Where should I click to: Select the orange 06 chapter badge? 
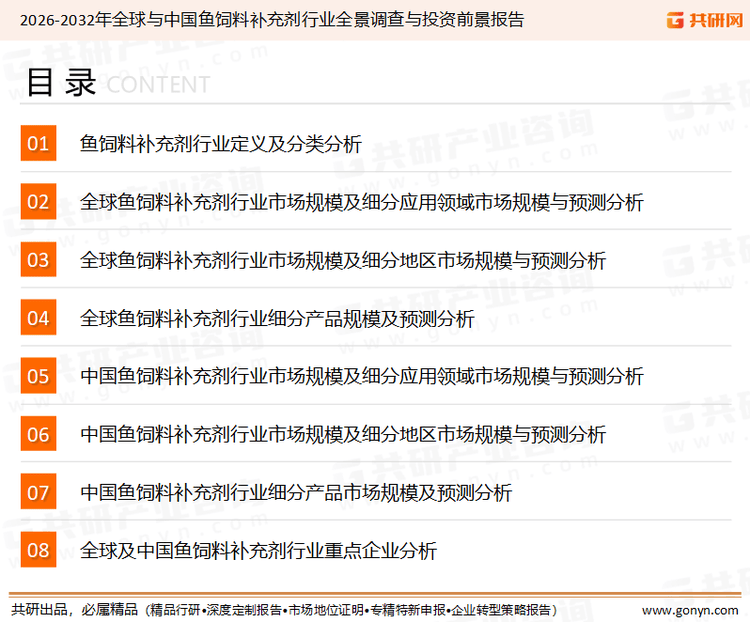pos(38,433)
